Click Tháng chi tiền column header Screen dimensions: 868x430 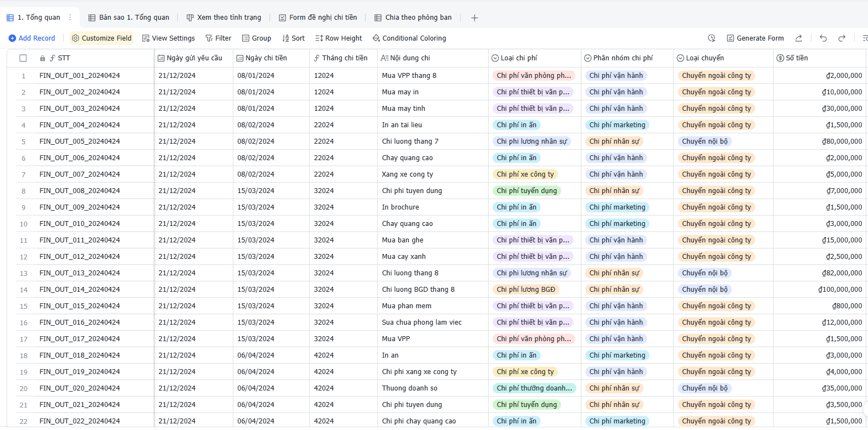point(344,58)
